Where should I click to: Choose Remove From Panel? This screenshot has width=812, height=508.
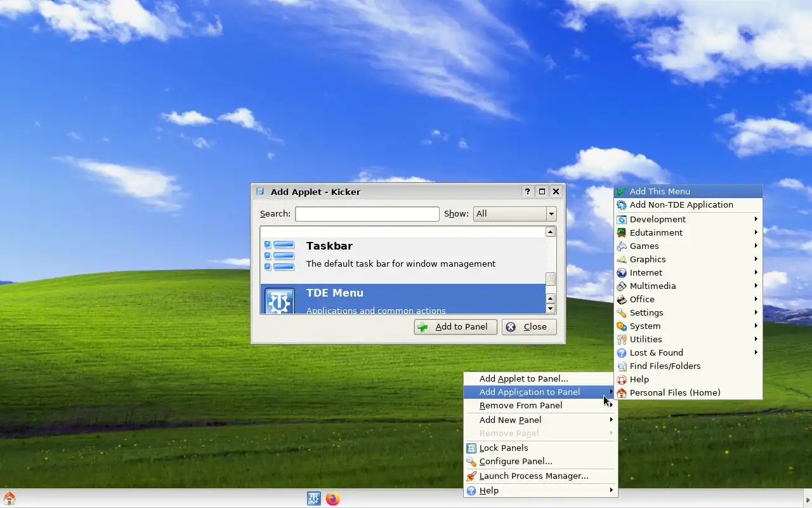tap(540, 405)
